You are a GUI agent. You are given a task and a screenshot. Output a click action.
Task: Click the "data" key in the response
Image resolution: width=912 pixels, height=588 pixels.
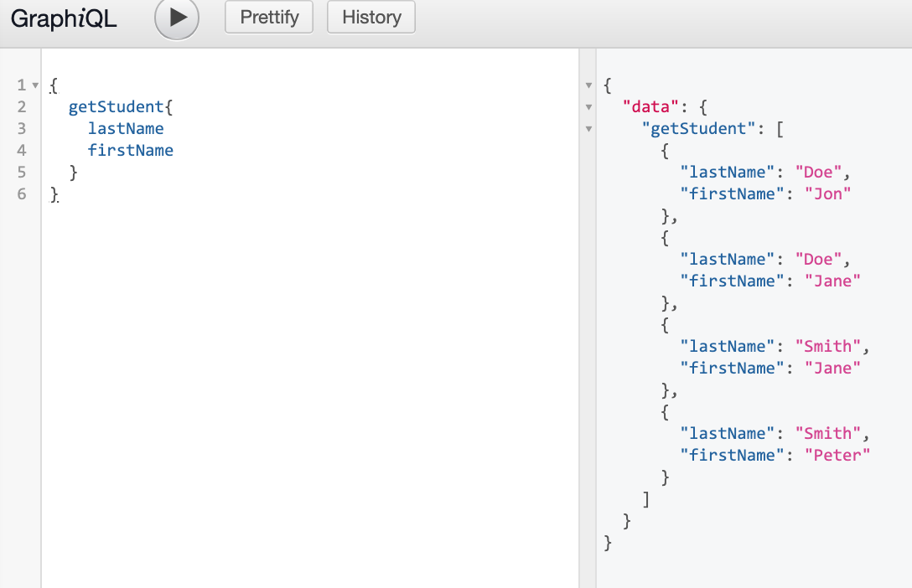click(650, 106)
